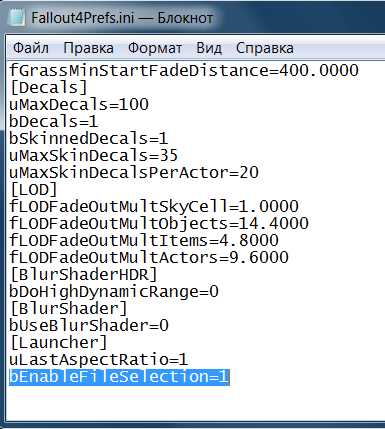The width and height of the screenshot is (385, 429).
Task: Click the highlighted bEnableFileSelection=1 line
Action: pos(119,377)
